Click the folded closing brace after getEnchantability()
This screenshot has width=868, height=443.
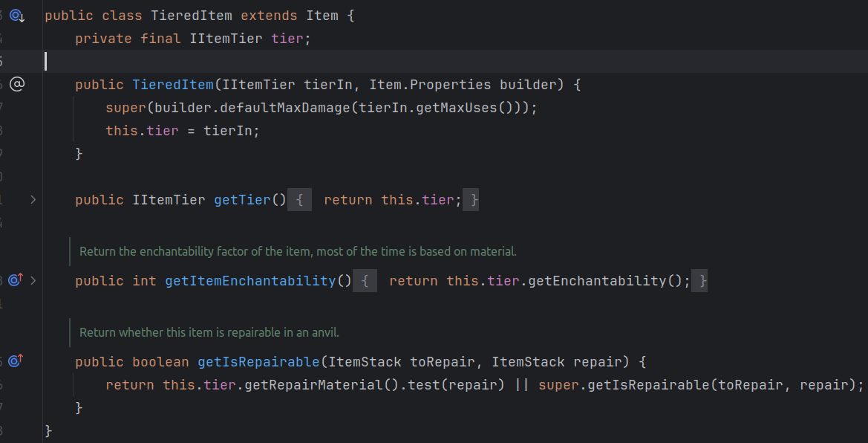tap(699, 281)
